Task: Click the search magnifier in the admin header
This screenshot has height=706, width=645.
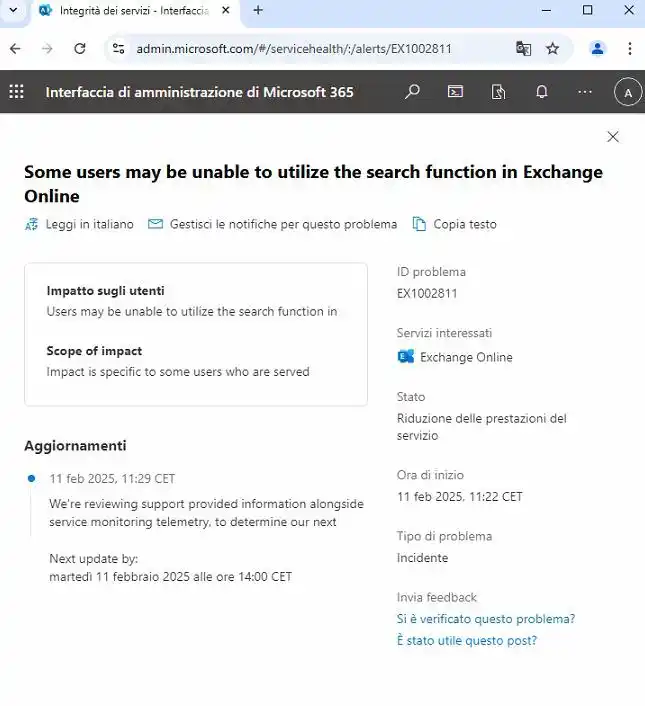Action: click(412, 92)
